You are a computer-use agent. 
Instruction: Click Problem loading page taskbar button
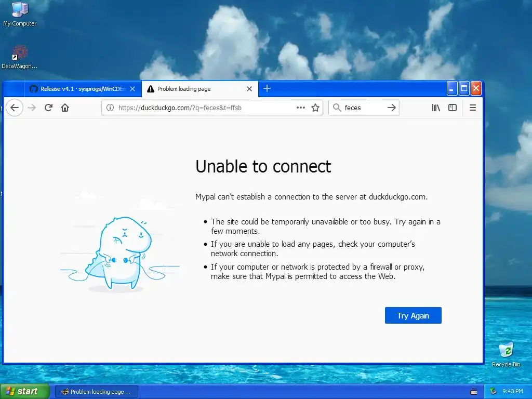click(97, 392)
